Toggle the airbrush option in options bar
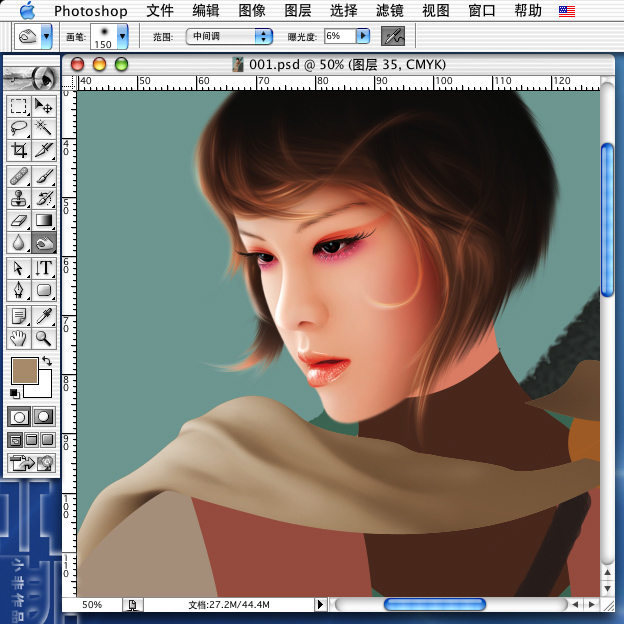 [x=393, y=35]
